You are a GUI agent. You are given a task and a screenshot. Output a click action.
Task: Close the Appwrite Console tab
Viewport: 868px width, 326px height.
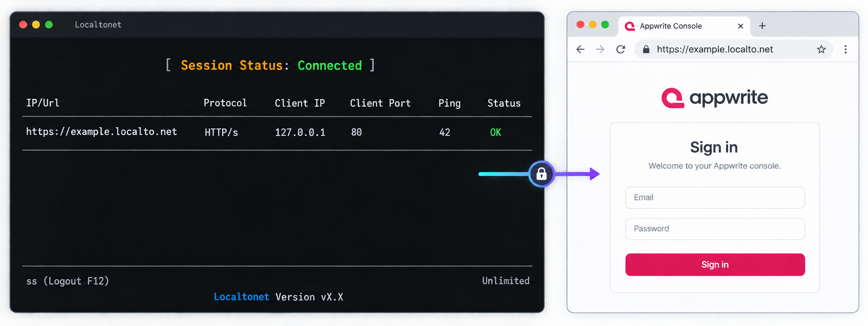click(x=740, y=26)
